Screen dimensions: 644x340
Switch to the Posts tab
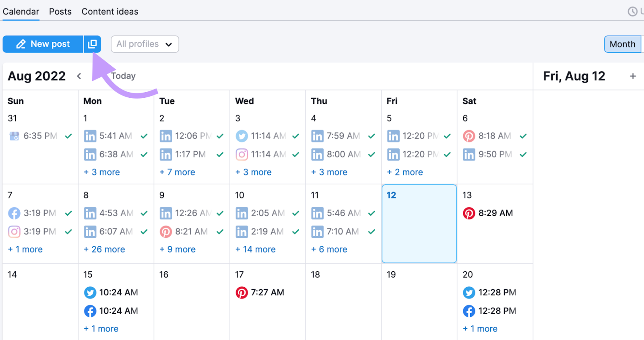click(60, 12)
